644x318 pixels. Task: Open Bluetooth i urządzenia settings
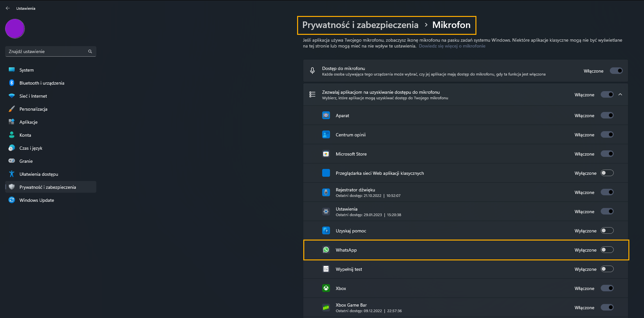click(51, 83)
